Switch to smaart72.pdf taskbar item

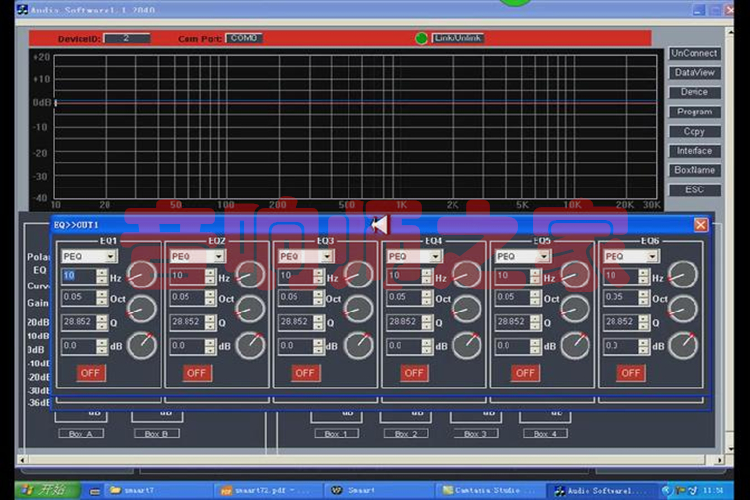[268, 490]
